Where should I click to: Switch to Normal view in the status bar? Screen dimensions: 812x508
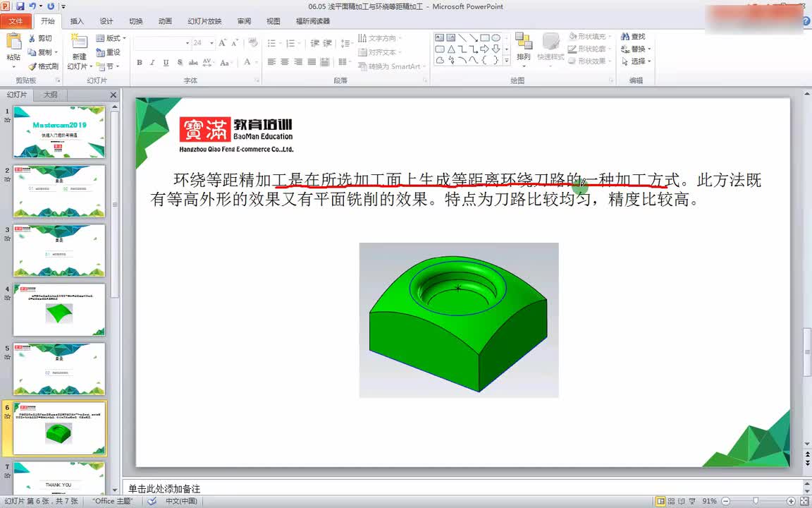660,501
